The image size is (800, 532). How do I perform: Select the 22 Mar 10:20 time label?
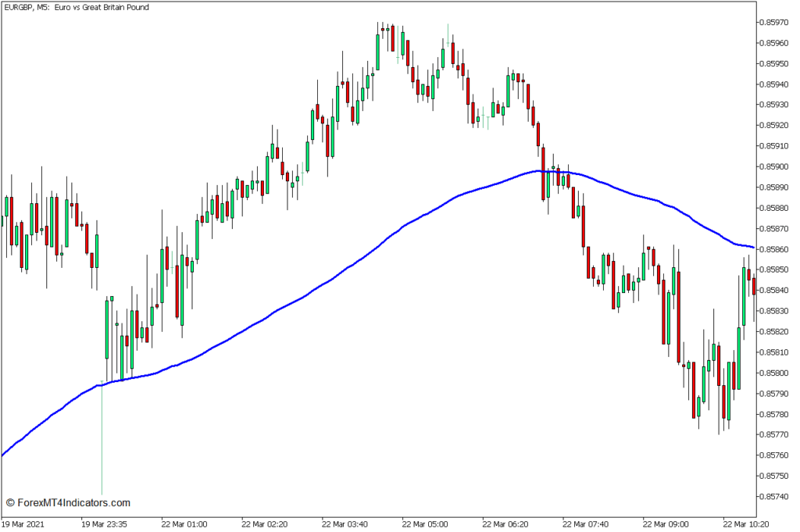coord(746,523)
